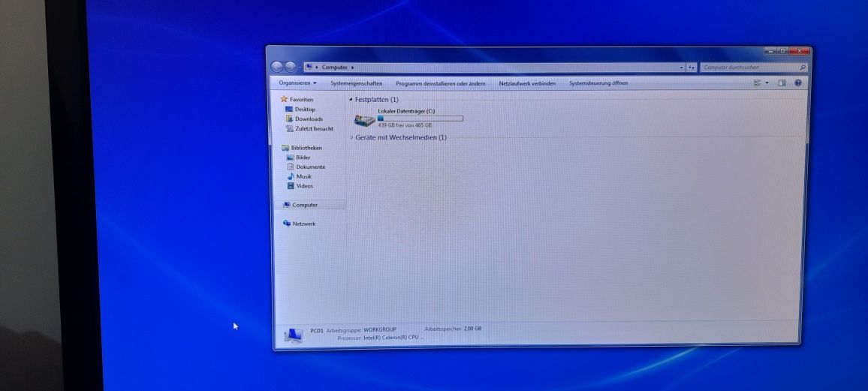Open the view options dropdown arrow
This screenshot has width=868, height=391.
click(x=767, y=83)
